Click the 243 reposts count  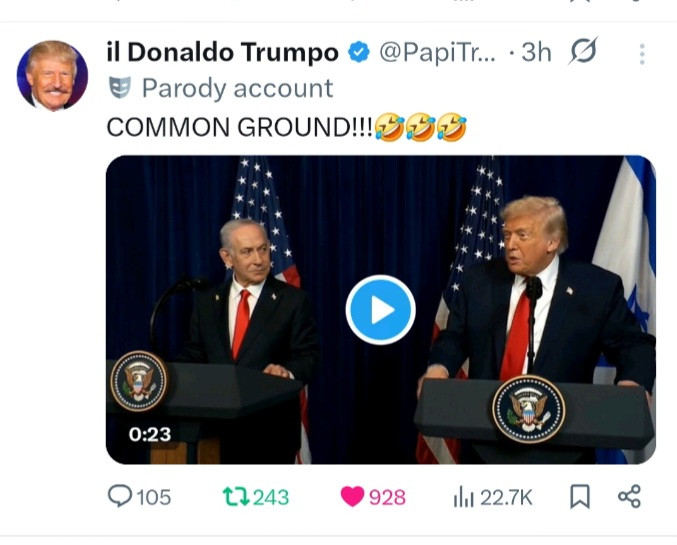(x=271, y=497)
